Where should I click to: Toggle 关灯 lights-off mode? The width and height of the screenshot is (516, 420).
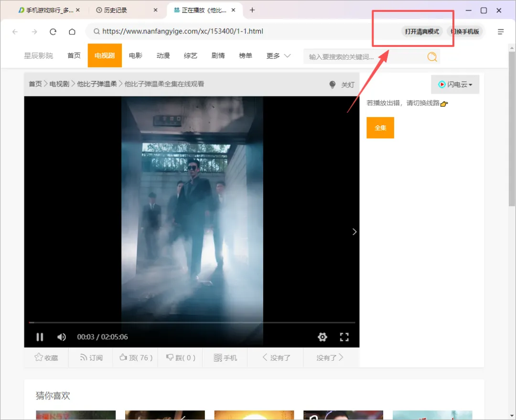click(342, 85)
